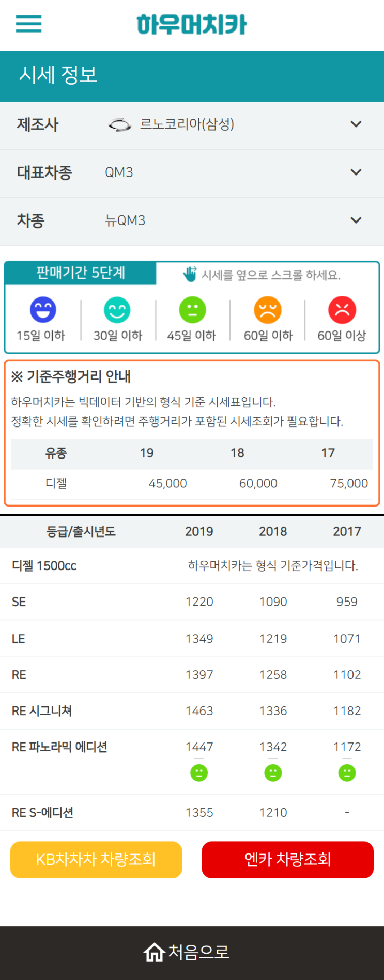
Task: Select the 판매기간 5단계 tab
Action: (81, 273)
